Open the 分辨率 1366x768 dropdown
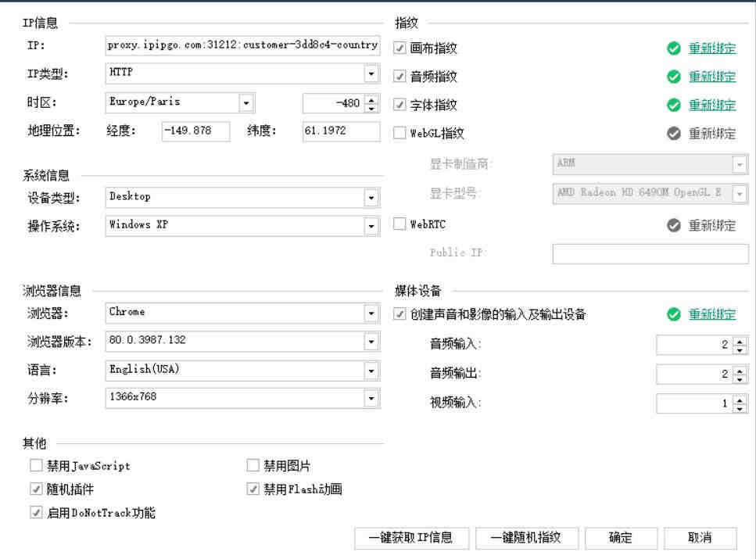 pos(371,399)
